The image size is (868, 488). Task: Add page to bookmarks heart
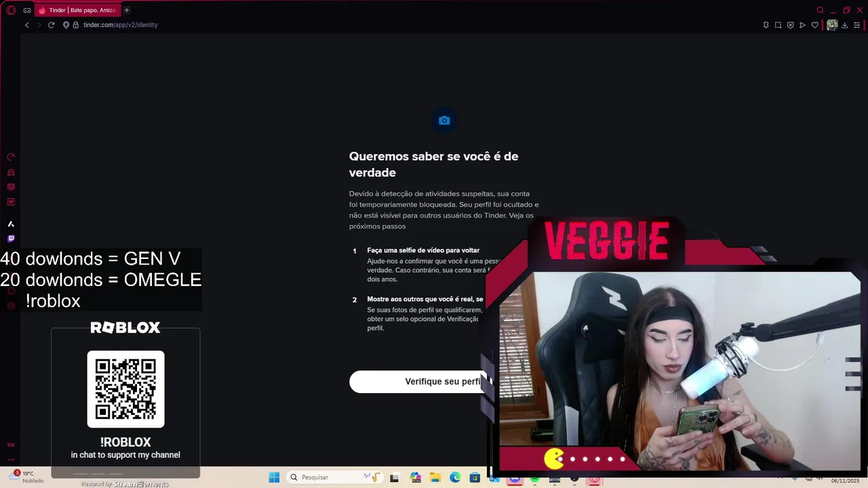pyautogui.click(x=814, y=25)
